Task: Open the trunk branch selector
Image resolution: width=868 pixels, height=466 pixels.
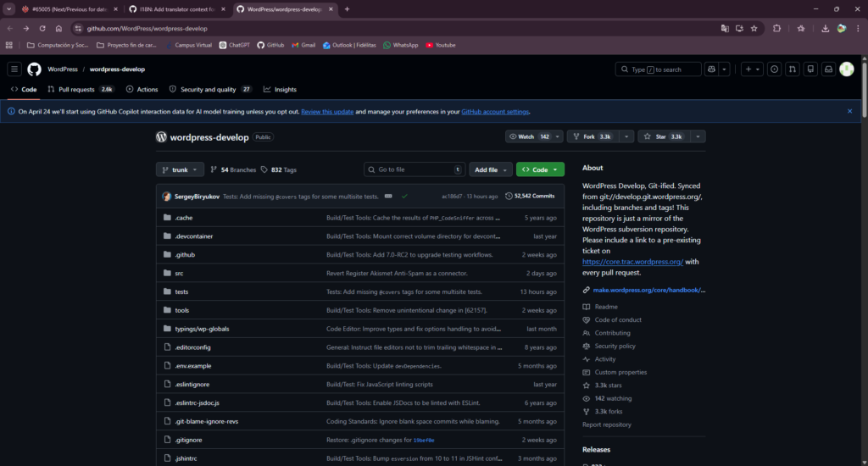Action: click(180, 170)
